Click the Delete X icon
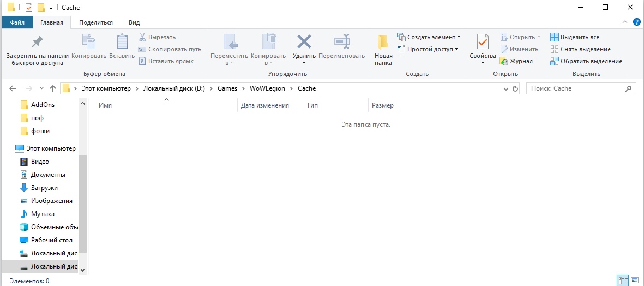The image size is (644, 286). point(304,42)
